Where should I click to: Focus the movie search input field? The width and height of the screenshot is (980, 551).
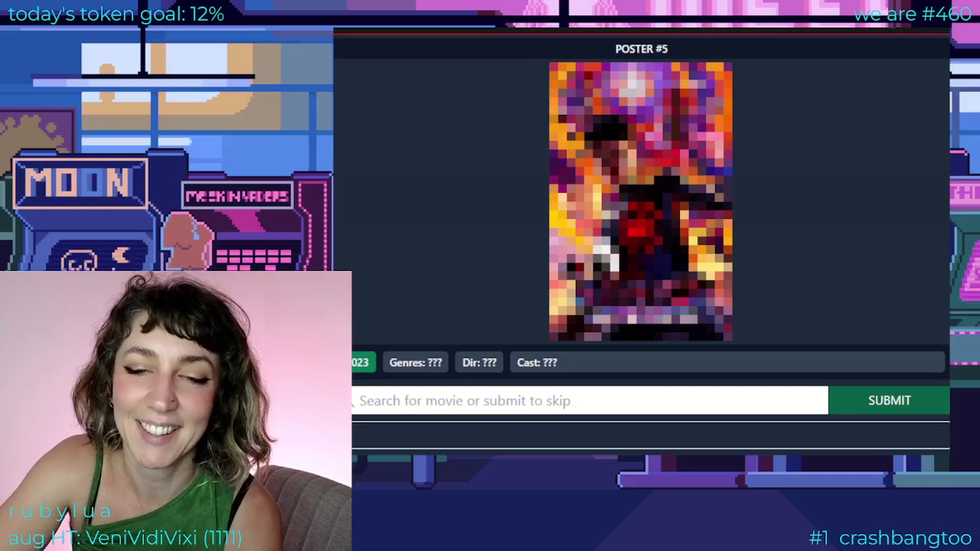590,400
